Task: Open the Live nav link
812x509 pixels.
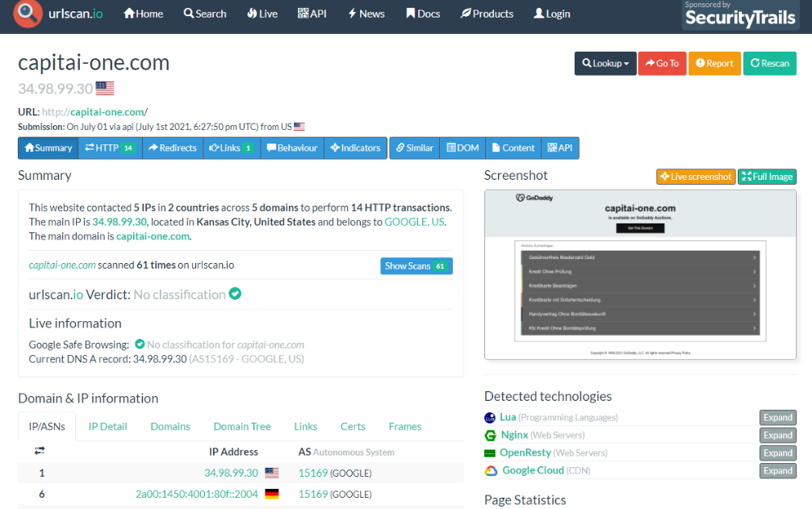Action: pos(262,14)
